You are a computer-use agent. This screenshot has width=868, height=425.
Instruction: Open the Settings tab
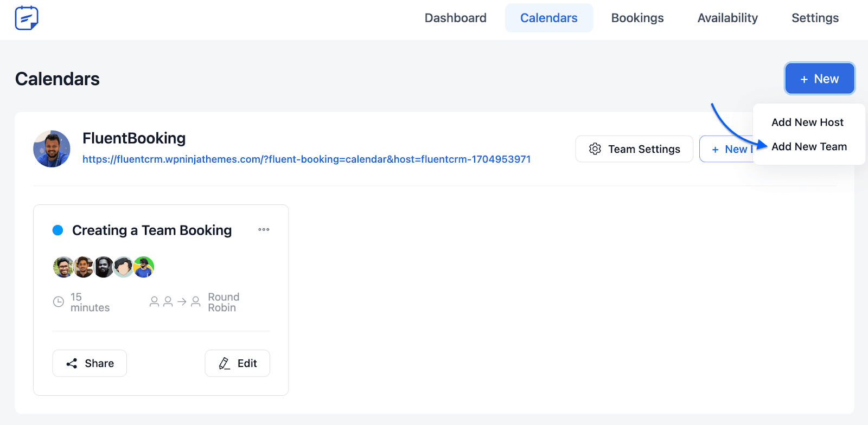click(x=815, y=18)
